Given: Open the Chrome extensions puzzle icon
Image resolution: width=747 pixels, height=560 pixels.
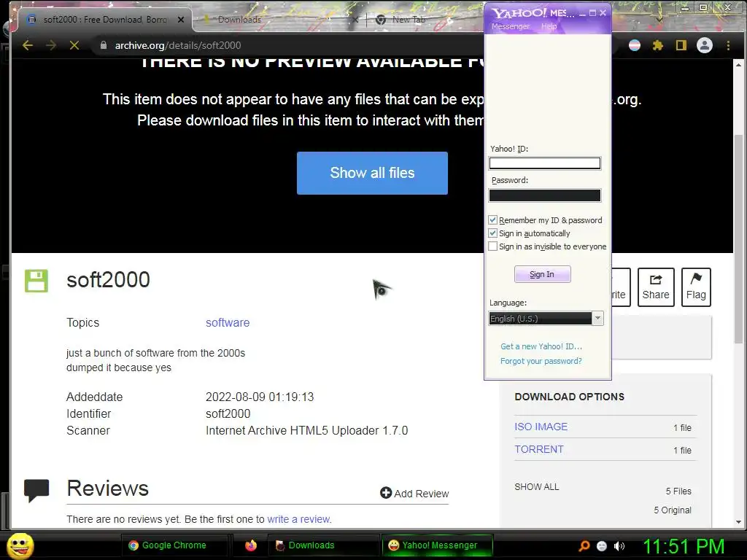Looking at the screenshot, I should point(658,45).
